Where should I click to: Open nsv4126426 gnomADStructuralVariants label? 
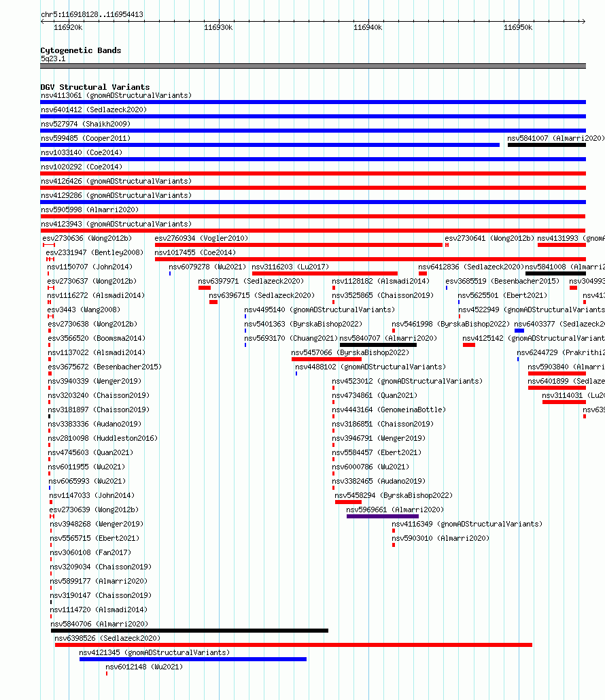click(x=116, y=181)
